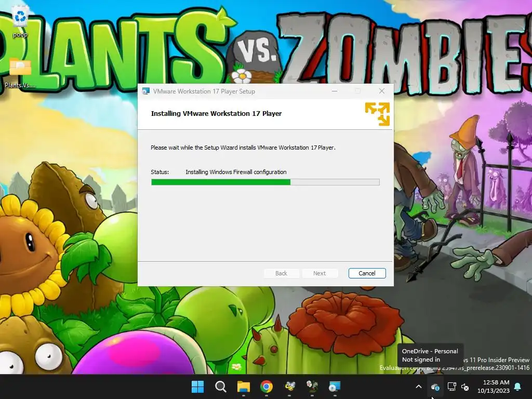
Task: Open the Windows Start menu
Action: [x=197, y=387]
